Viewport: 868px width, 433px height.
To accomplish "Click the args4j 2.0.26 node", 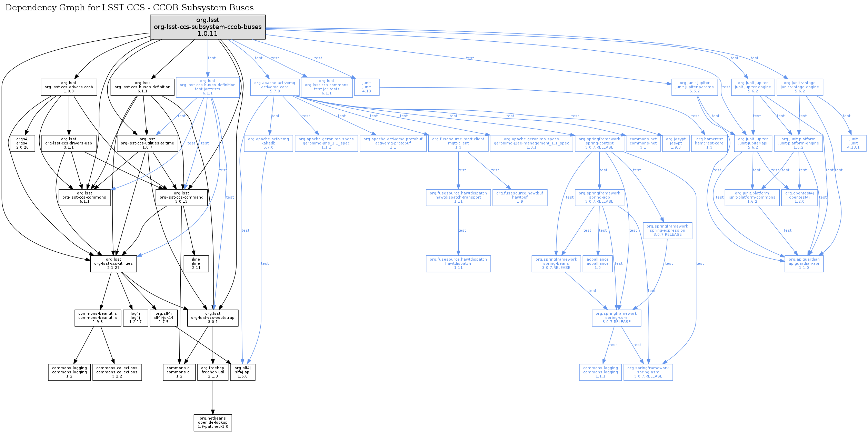I will tap(22, 143).
